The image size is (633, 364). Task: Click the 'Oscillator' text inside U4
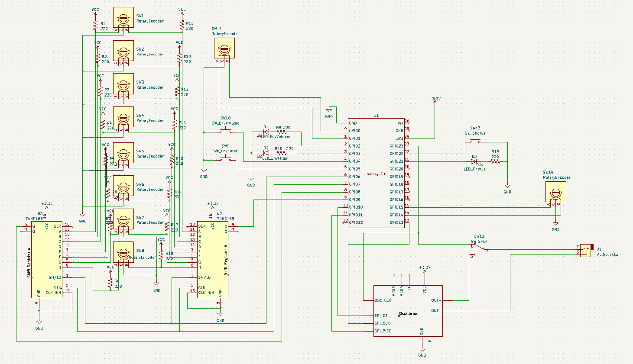click(x=408, y=313)
